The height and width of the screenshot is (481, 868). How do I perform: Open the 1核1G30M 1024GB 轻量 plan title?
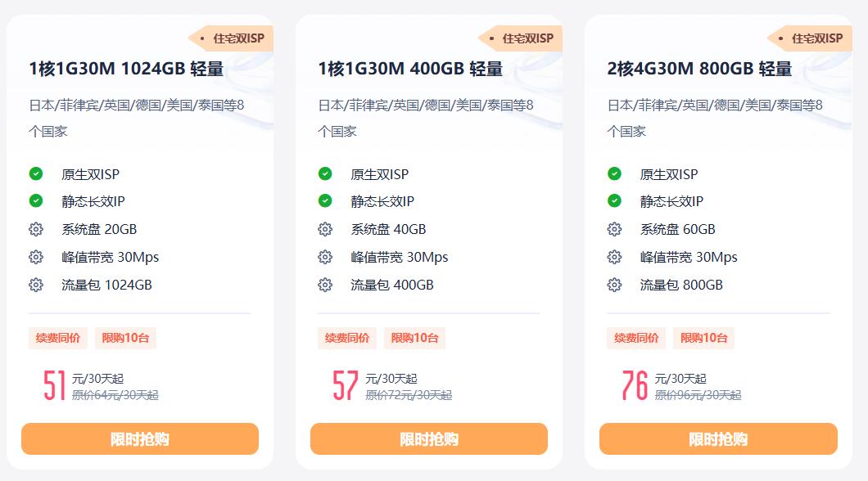coord(126,70)
